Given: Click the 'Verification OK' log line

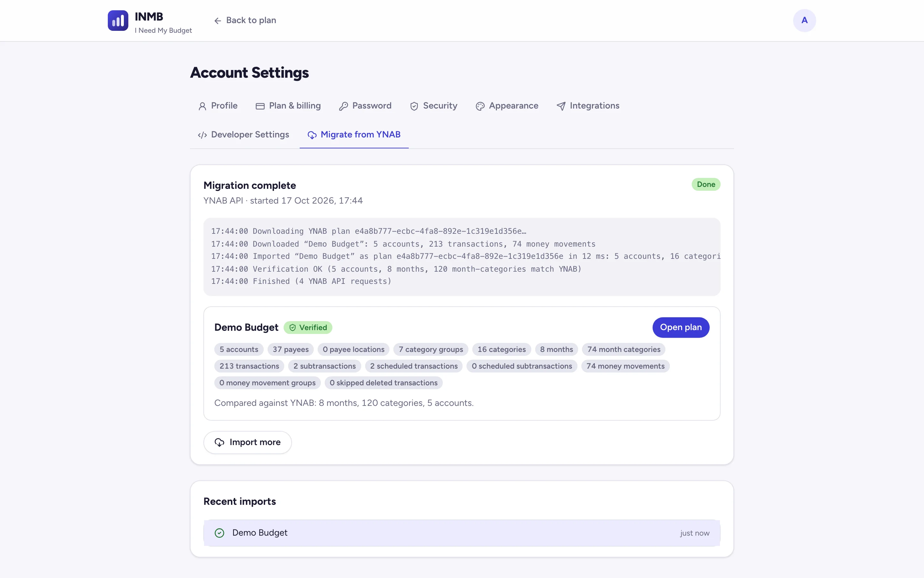Looking at the screenshot, I should coord(396,269).
